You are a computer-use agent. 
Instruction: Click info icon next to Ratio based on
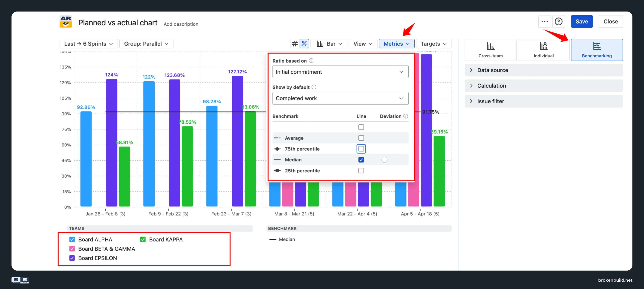point(311,61)
